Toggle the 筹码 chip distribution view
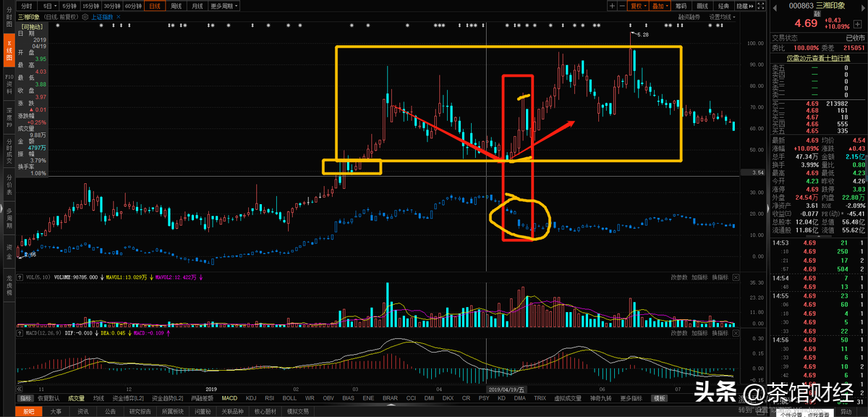 pos(681,6)
